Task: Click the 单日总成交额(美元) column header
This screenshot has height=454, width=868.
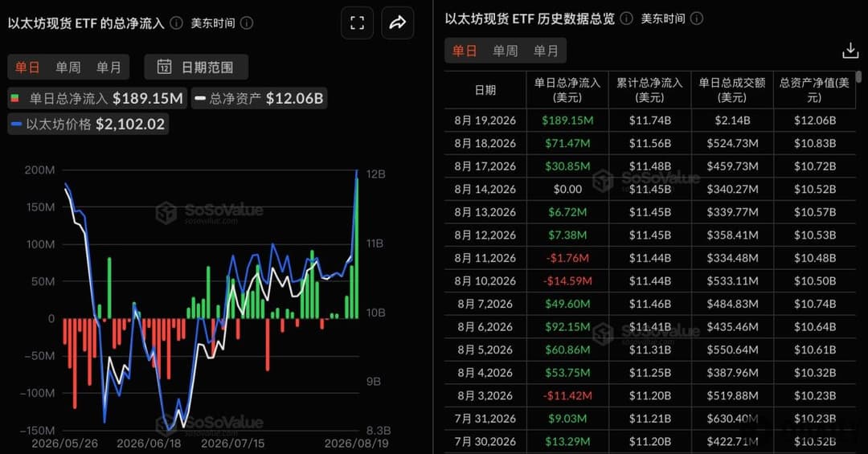Action: pyautogui.click(x=732, y=90)
